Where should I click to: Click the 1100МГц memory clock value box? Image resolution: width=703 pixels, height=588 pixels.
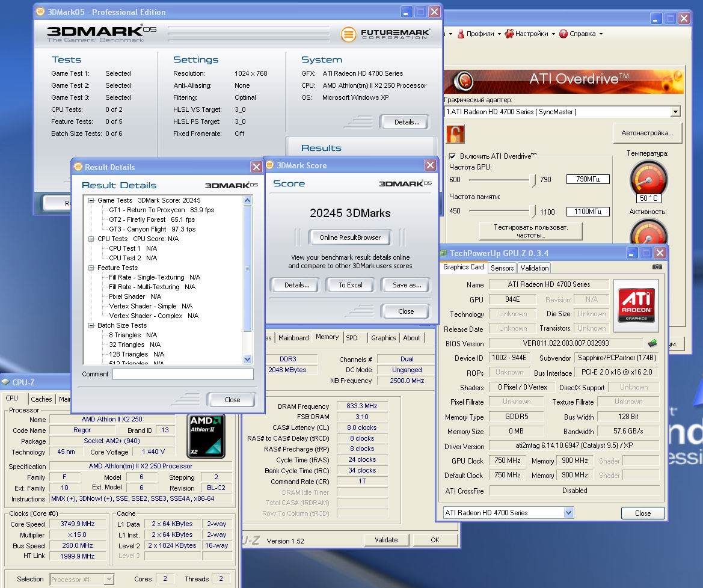(588, 212)
